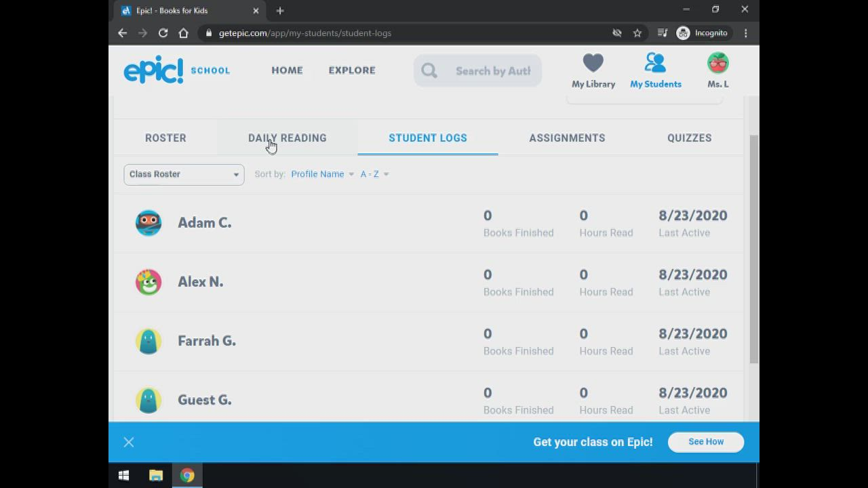Click Farrah G.'s Hours Read value
The height and width of the screenshot is (488, 868).
pyautogui.click(x=583, y=333)
